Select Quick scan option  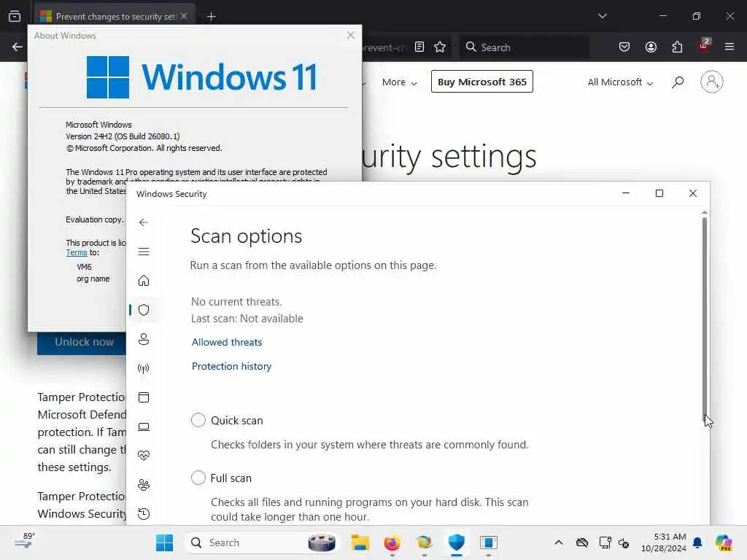point(198,420)
